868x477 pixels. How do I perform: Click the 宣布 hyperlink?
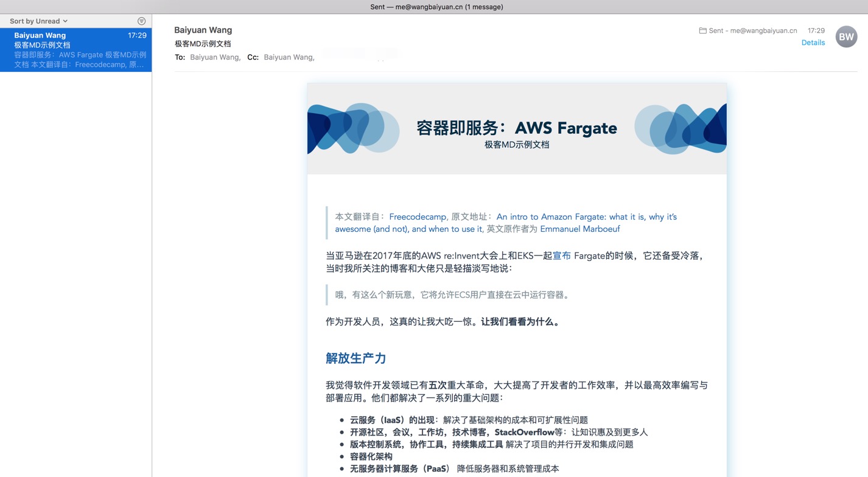(x=561, y=256)
